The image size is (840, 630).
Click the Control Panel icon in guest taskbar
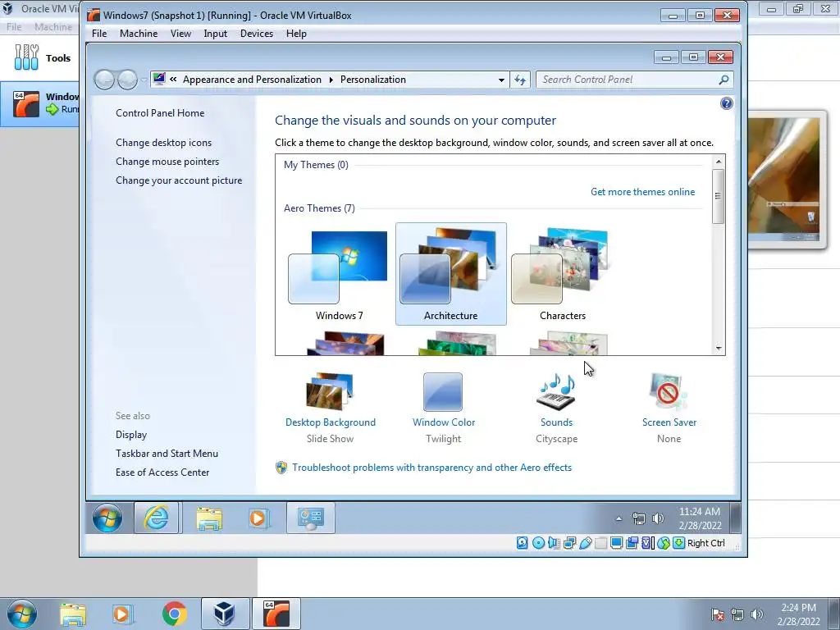[311, 518]
